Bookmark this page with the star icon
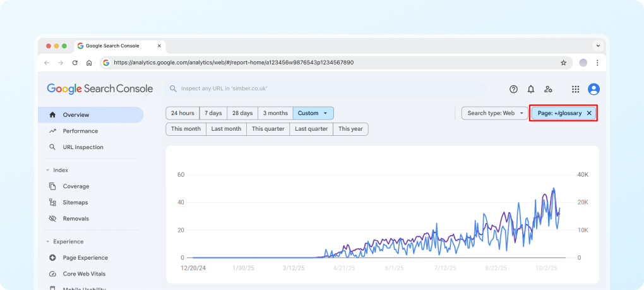Image resolution: width=644 pixels, height=290 pixels. click(x=563, y=63)
